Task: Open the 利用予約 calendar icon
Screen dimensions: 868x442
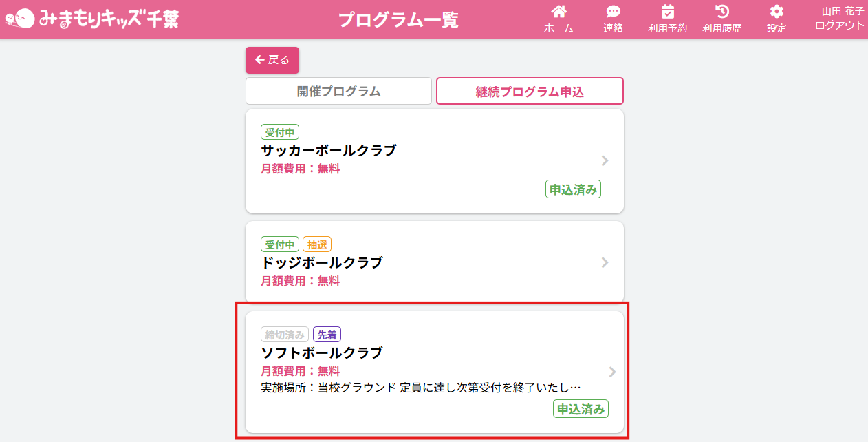Action: point(667,12)
